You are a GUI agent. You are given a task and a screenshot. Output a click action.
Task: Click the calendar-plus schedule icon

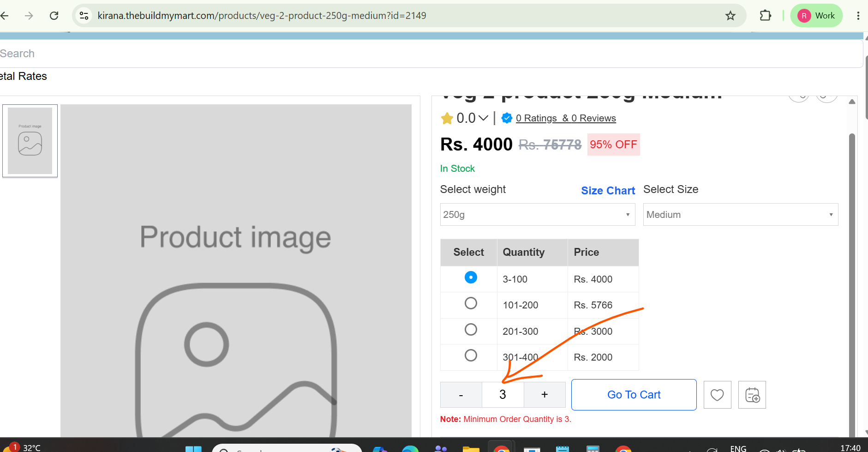752,395
